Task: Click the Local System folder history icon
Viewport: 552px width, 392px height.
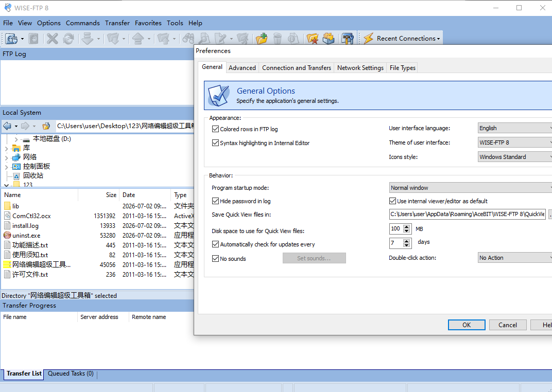Action: point(46,126)
